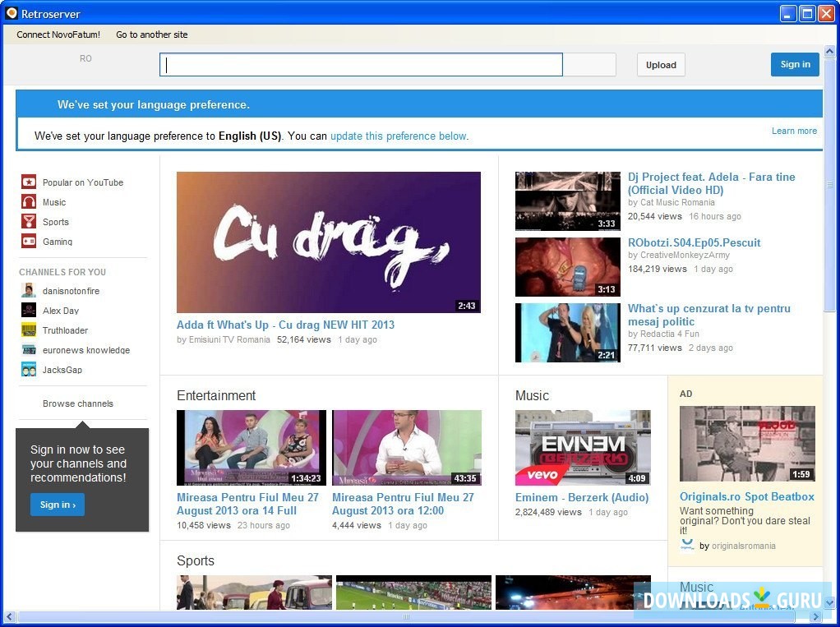Open the Gaming category link
The image size is (840, 627).
pos(58,242)
